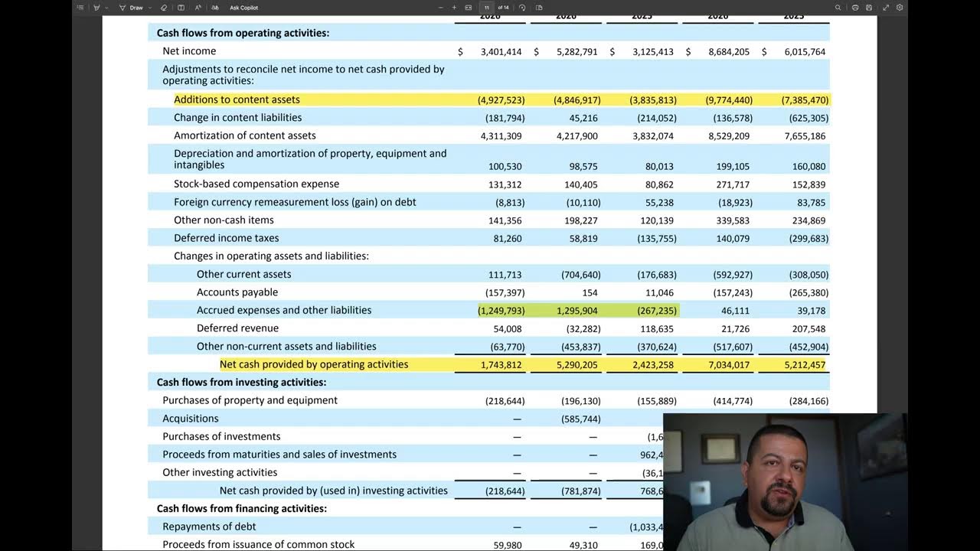Click 'Change in content liabilities' label
The width and height of the screenshot is (980, 551).
[237, 118]
